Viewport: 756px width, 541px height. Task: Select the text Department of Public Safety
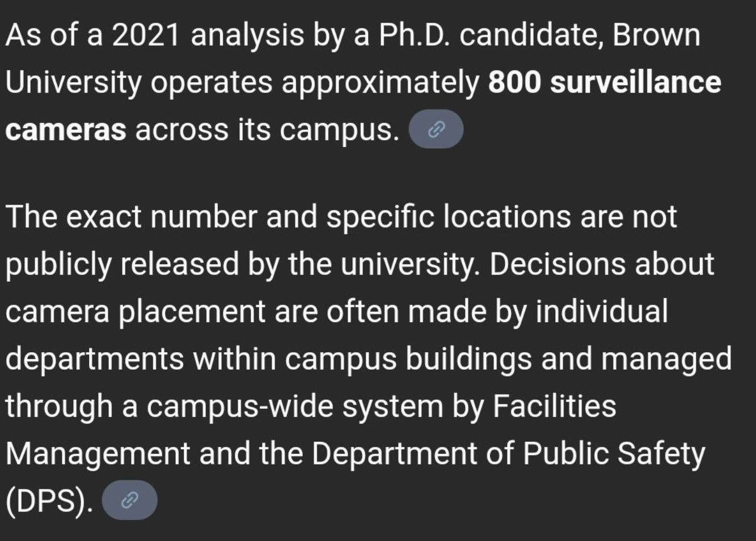tap(510, 453)
